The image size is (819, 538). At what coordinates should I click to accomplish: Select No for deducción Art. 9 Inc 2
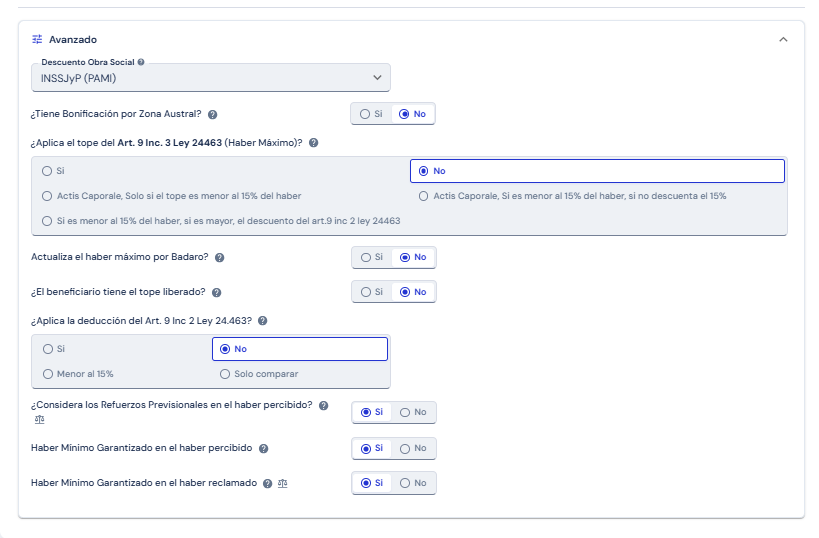(x=300, y=349)
